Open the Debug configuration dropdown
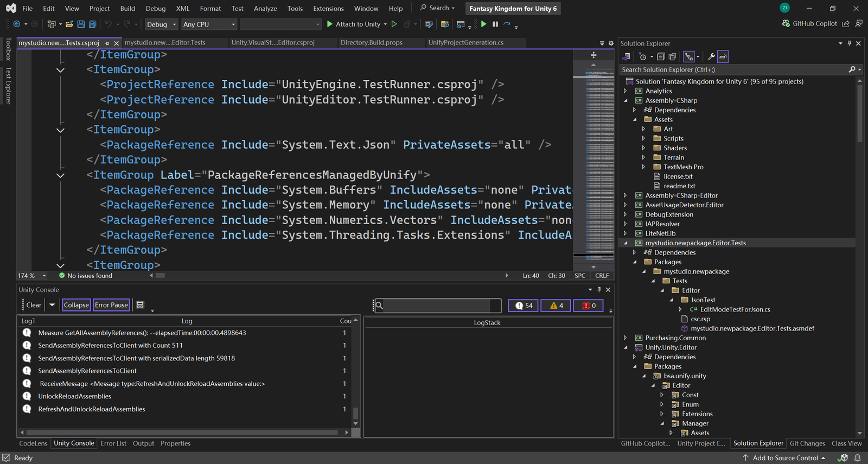Viewport: 868px width, 464px height. [162, 24]
